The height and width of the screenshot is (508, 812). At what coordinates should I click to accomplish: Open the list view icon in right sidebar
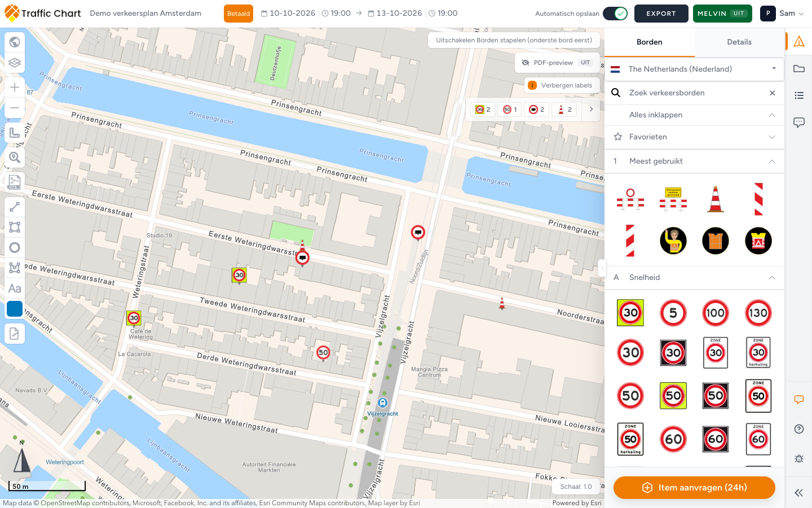tap(799, 95)
